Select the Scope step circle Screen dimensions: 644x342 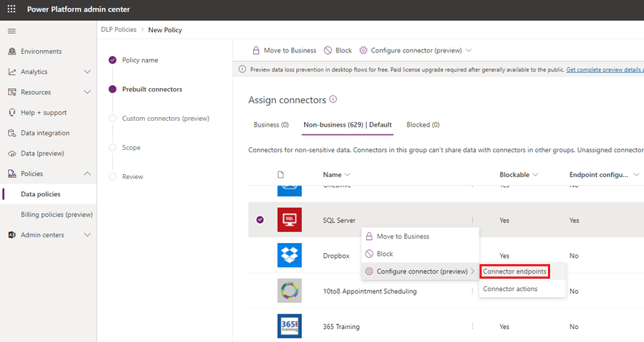click(x=113, y=148)
